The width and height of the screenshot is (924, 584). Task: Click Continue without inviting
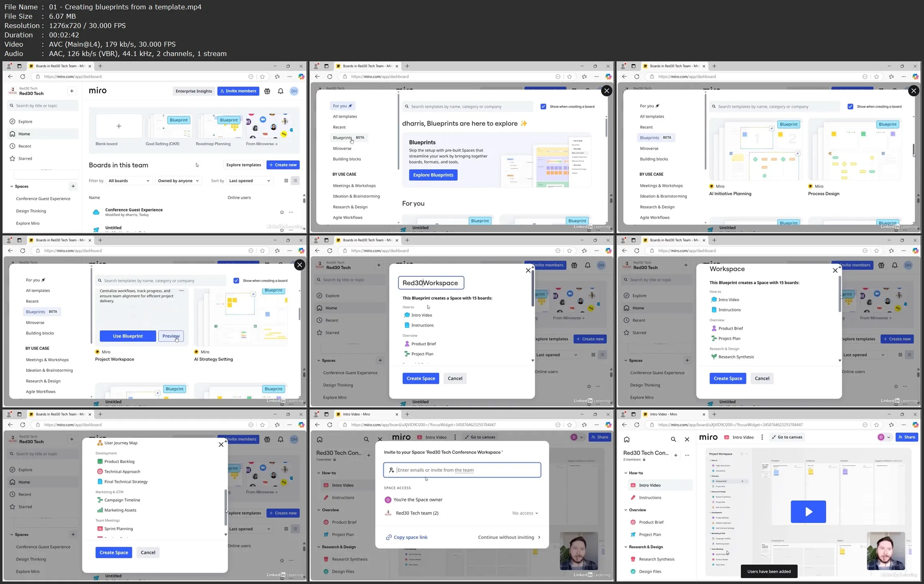[x=509, y=537]
